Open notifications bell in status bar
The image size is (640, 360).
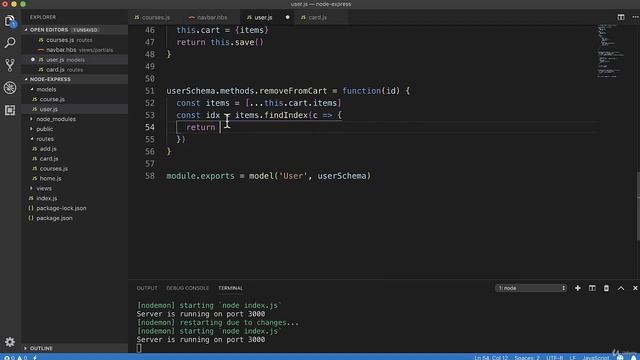[x=633, y=357]
